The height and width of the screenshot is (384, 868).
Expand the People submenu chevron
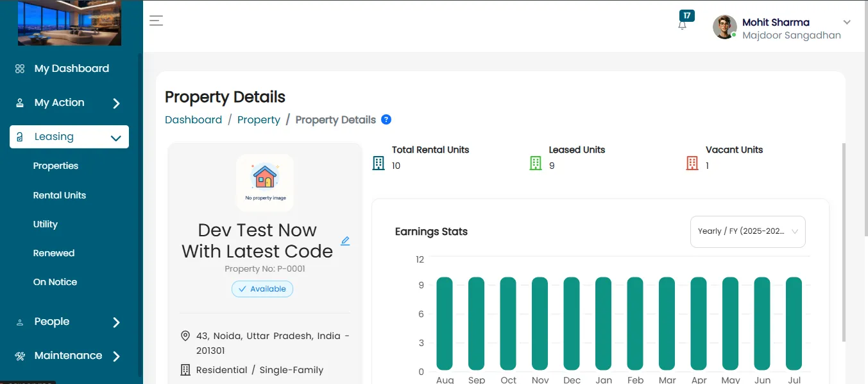pos(116,322)
